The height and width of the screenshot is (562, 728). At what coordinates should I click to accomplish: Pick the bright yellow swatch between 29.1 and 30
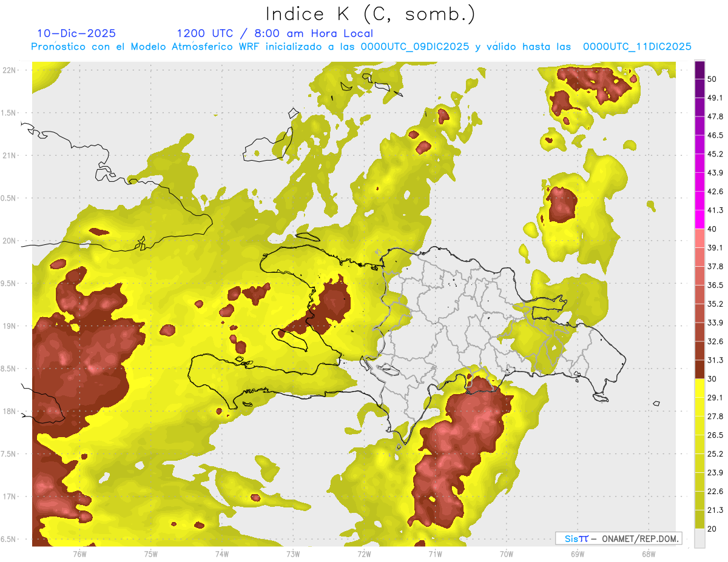(x=699, y=388)
